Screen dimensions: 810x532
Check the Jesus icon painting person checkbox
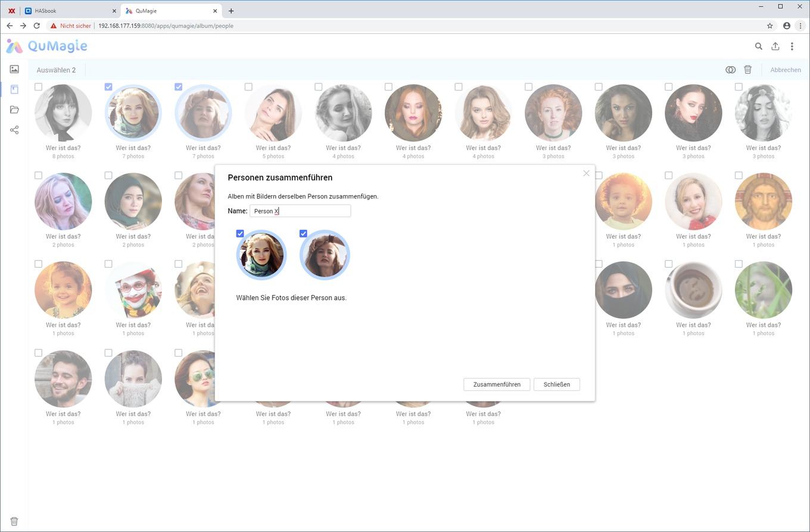pyautogui.click(x=739, y=176)
